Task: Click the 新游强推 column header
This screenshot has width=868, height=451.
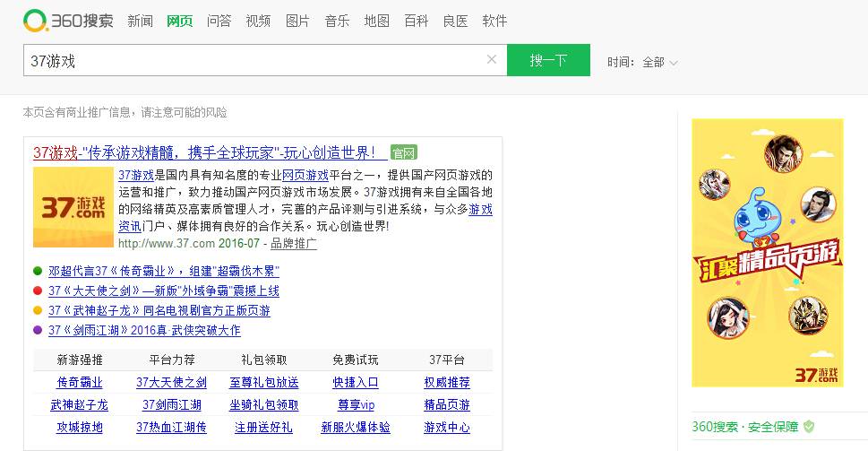Action: click(80, 360)
